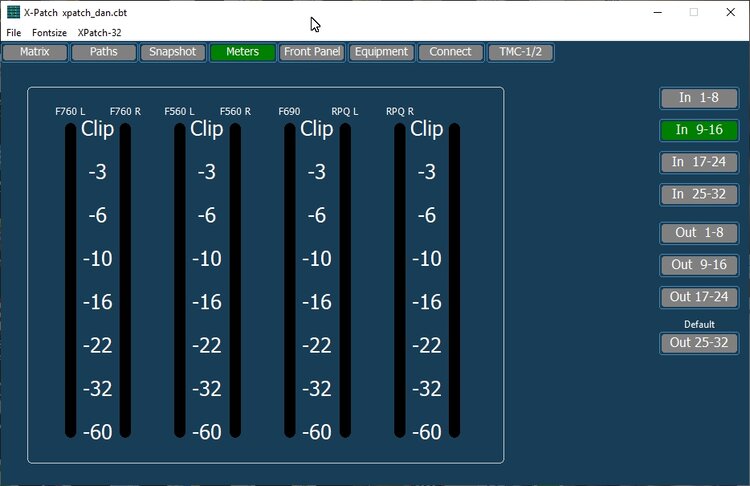
Task: Click the F560 R meter bar
Action: 235,280
